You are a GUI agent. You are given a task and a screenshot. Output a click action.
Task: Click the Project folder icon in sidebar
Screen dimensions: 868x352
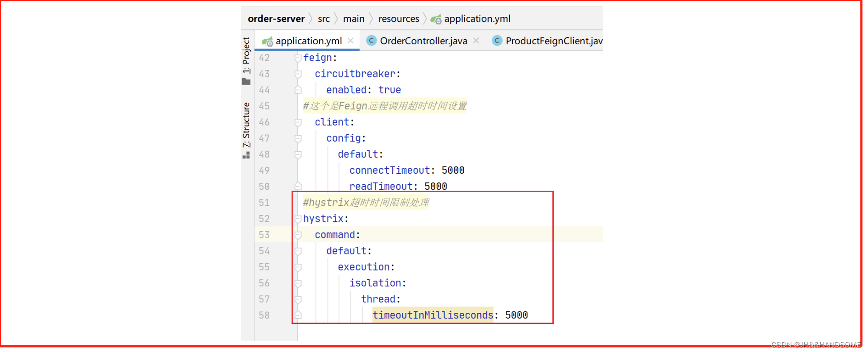point(246,82)
